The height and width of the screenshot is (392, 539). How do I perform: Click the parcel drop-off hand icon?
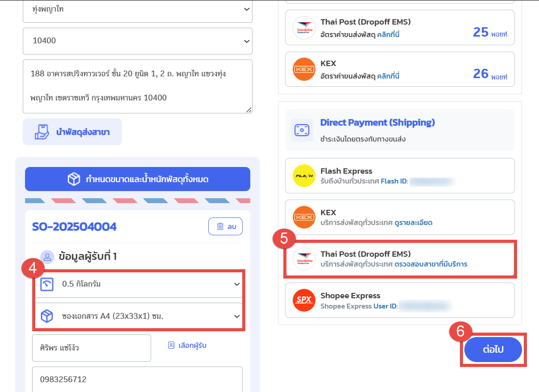(x=42, y=132)
